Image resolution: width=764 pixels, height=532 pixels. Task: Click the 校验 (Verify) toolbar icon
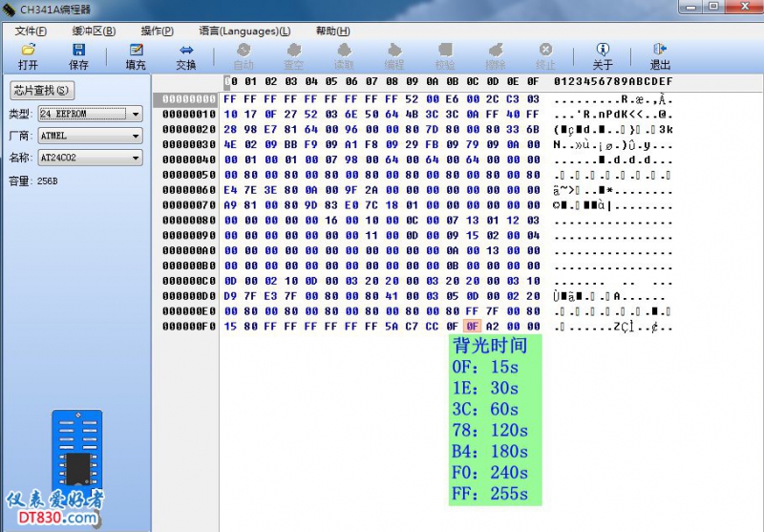tap(444, 50)
